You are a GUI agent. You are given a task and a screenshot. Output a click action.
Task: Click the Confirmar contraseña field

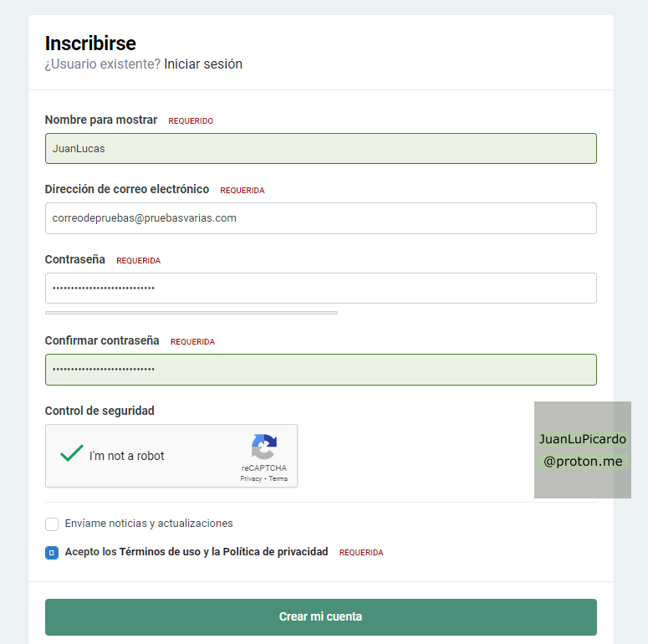click(x=320, y=369)
